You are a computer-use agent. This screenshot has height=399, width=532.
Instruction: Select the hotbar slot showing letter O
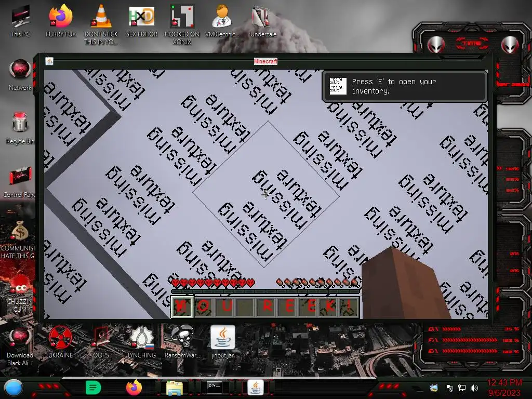pyautogui.click(x=203, y=307)
